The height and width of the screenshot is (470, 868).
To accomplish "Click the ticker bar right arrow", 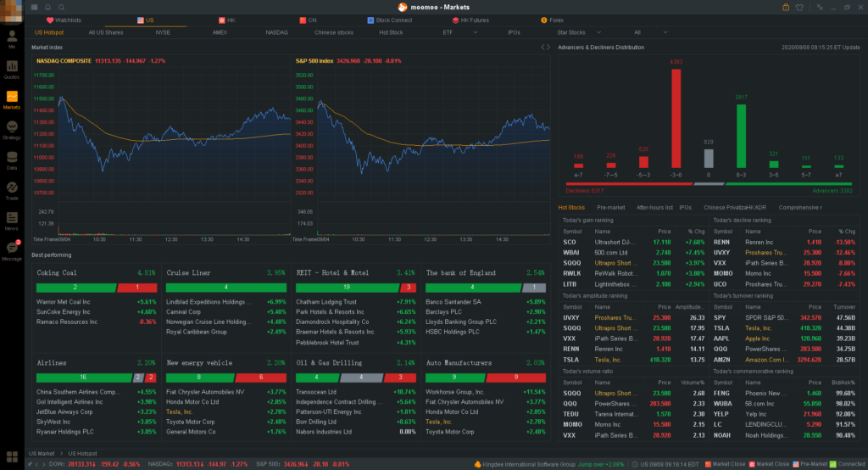I will (x=44, y=464).
